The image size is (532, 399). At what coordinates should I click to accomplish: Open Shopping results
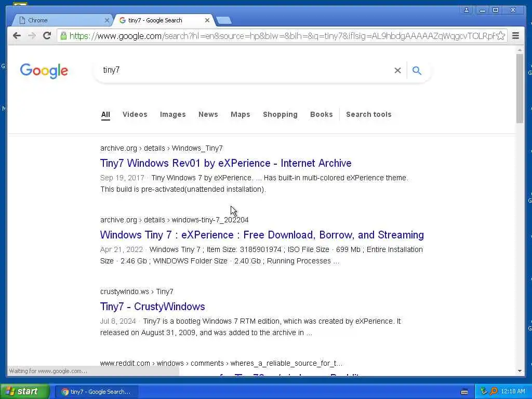pos(280,114)
